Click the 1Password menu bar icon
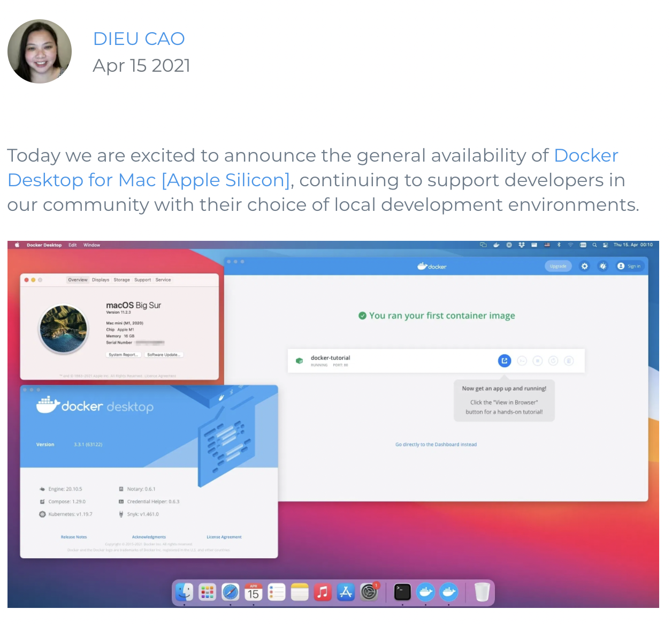The height and width of the screenshot is (624, 672). click(509, 245)
